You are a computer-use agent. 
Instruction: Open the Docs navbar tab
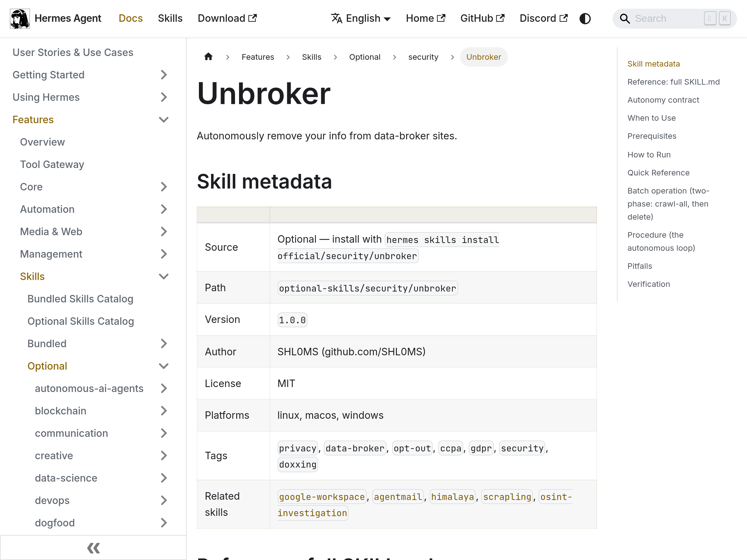(x=131, y=18)
